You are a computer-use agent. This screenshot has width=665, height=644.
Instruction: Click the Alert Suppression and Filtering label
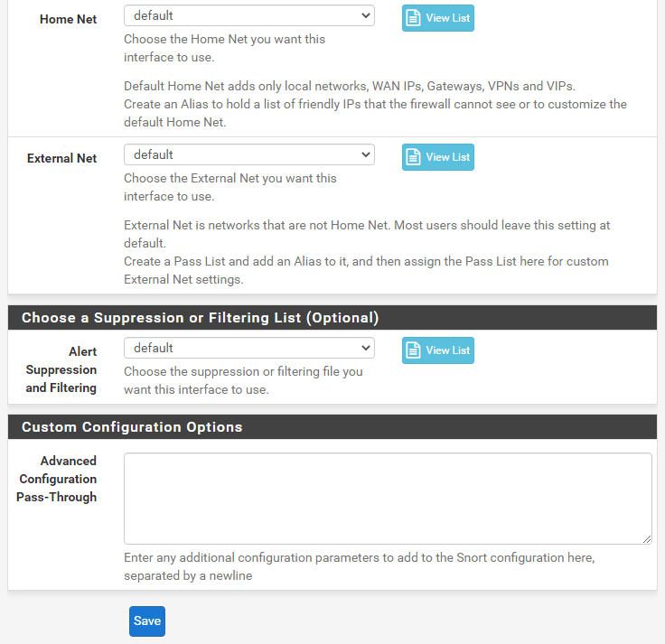click(x=61, y=369)
